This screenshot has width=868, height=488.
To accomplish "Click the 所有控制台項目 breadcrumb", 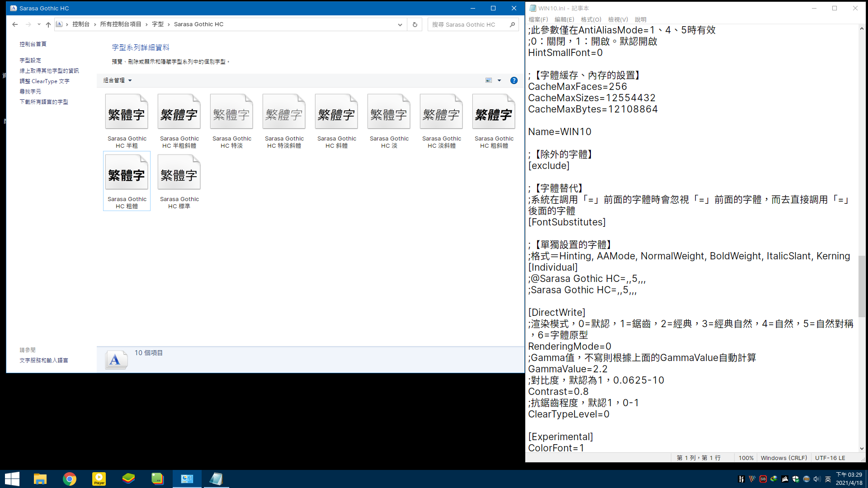I will click(121, 24).
